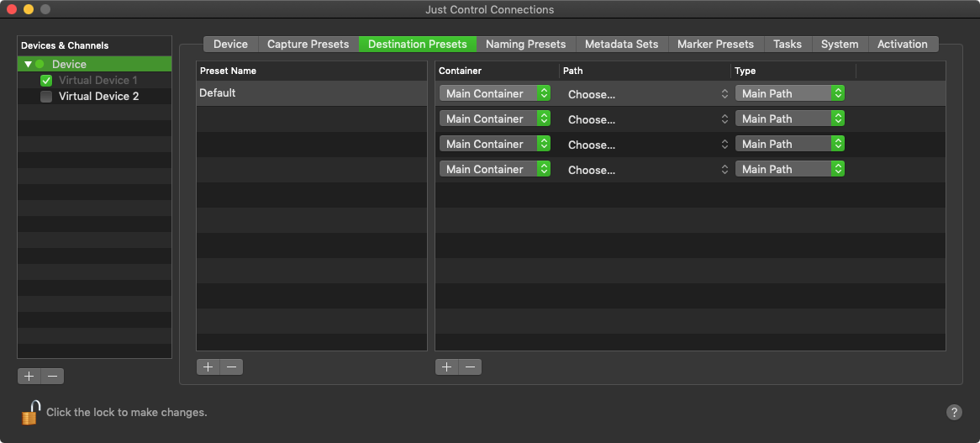Open second row Choose... path popup

point(647,119)
